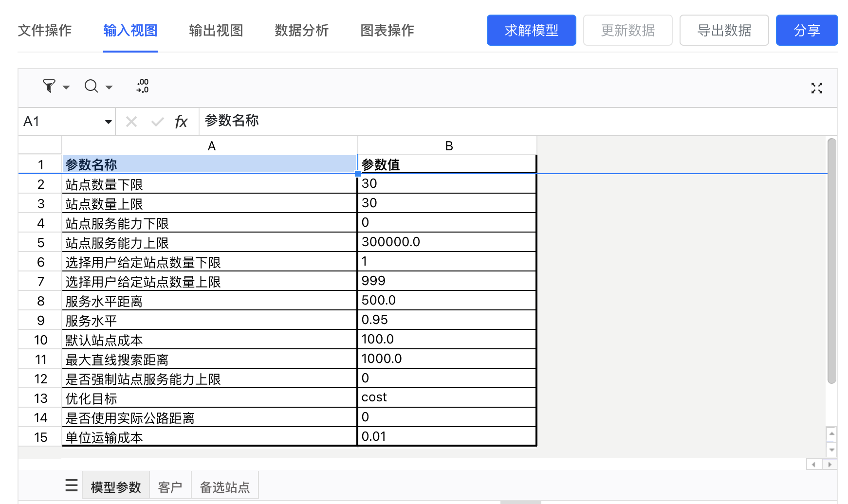Click the fx insert function icon
Image resolution: width=848 pixels, height=504 pixels.
pos(181,122)
